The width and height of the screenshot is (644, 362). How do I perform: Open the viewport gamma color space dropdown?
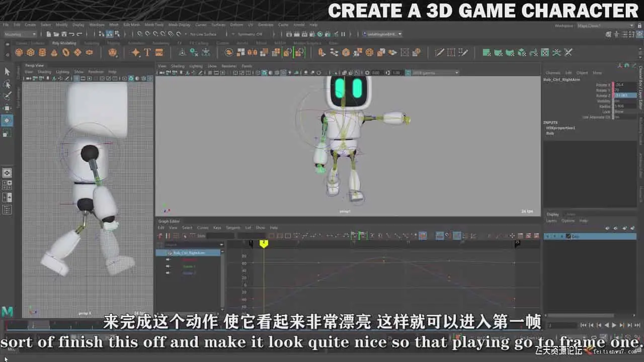(x=436, y=73)
